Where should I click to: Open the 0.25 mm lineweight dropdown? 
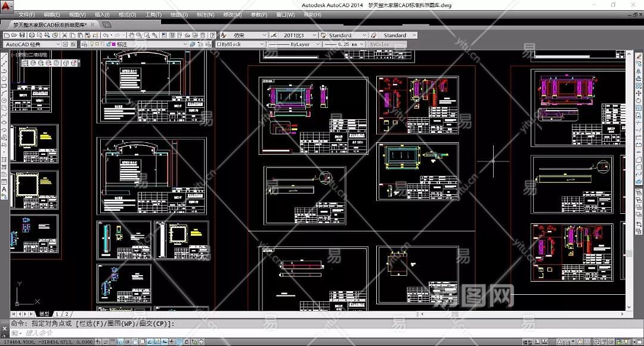[361, 44]
